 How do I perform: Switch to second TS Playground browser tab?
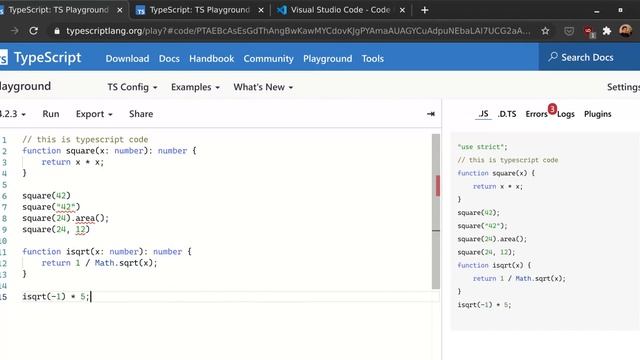coord(199,10)
